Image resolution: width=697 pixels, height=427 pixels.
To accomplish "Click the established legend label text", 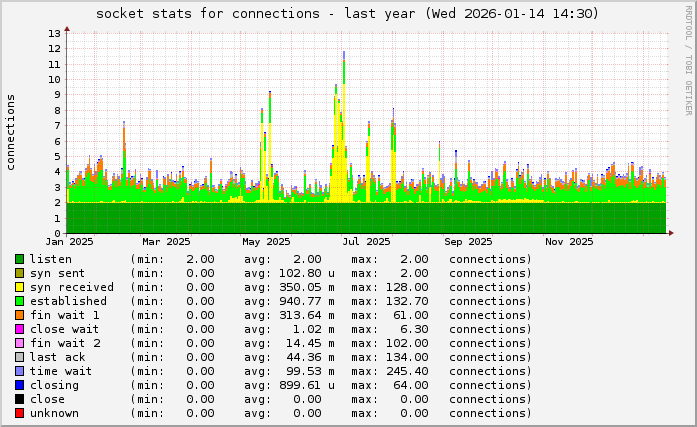I will [68, 301].
